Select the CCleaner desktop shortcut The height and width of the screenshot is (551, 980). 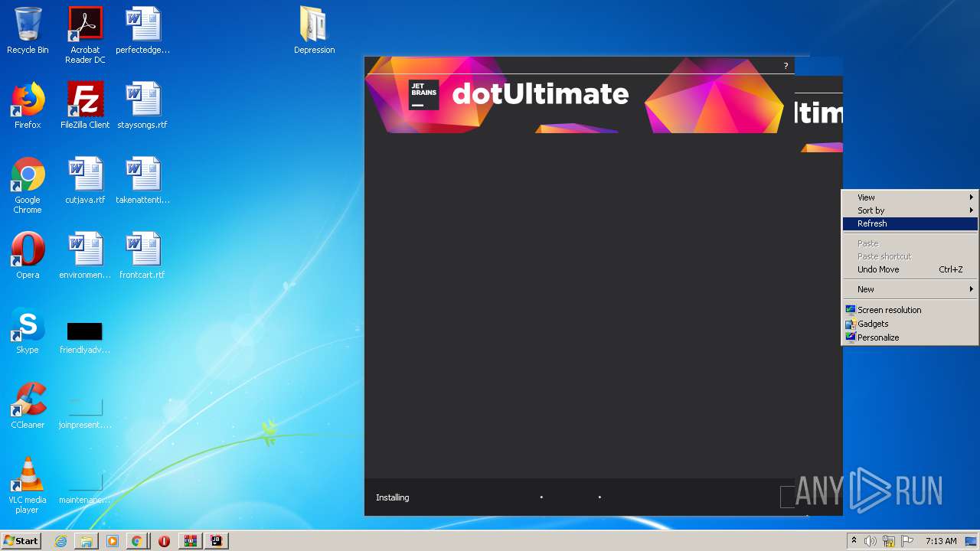pyautogui.click(x=28, y=406)
